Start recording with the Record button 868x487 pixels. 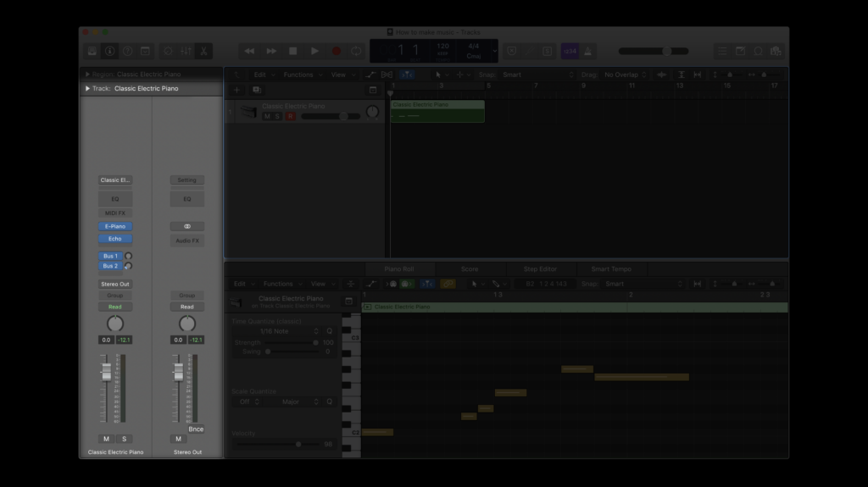click(x=336, y=51)
